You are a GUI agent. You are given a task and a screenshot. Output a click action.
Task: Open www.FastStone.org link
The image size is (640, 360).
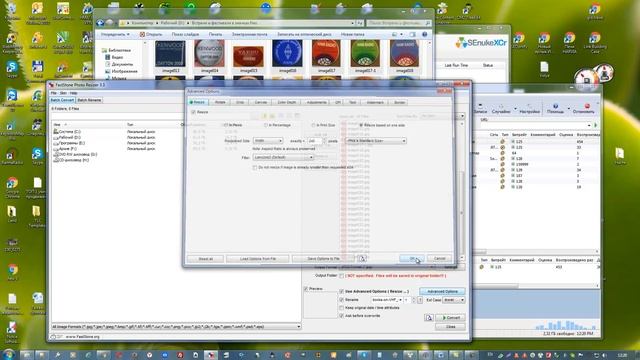coord(82,337)
